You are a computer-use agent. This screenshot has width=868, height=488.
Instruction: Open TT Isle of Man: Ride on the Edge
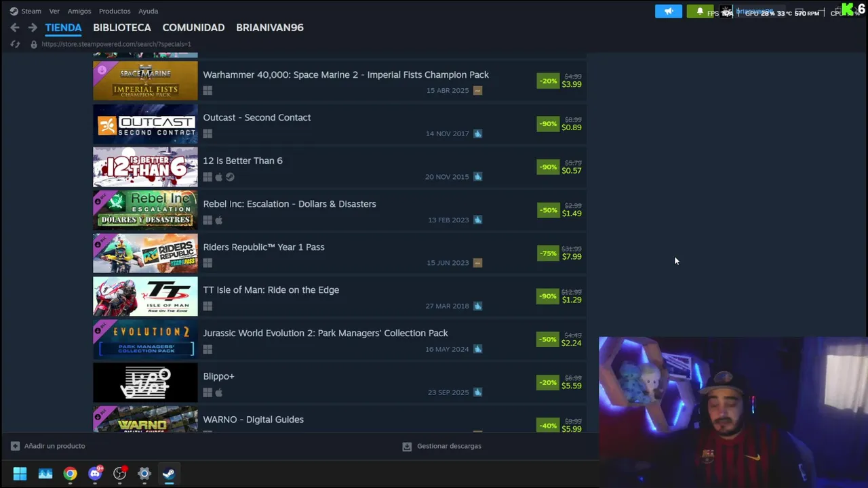(271, 290)
